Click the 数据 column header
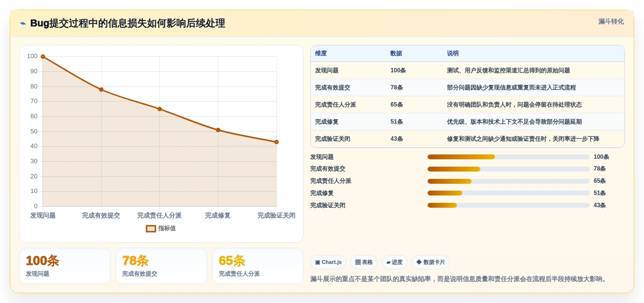This screenshot has height=303, width=644. (x=396, y=54)
